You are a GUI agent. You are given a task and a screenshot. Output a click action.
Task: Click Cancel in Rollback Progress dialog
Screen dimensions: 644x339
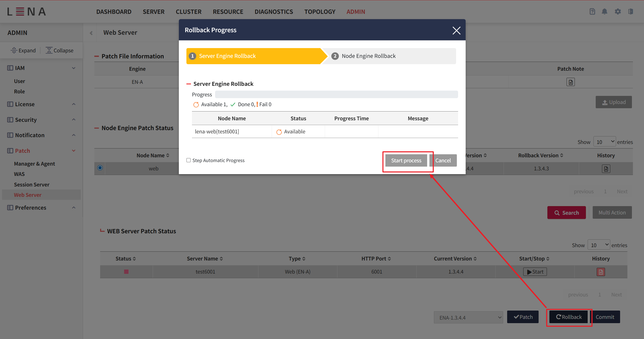tap(443, 160)
